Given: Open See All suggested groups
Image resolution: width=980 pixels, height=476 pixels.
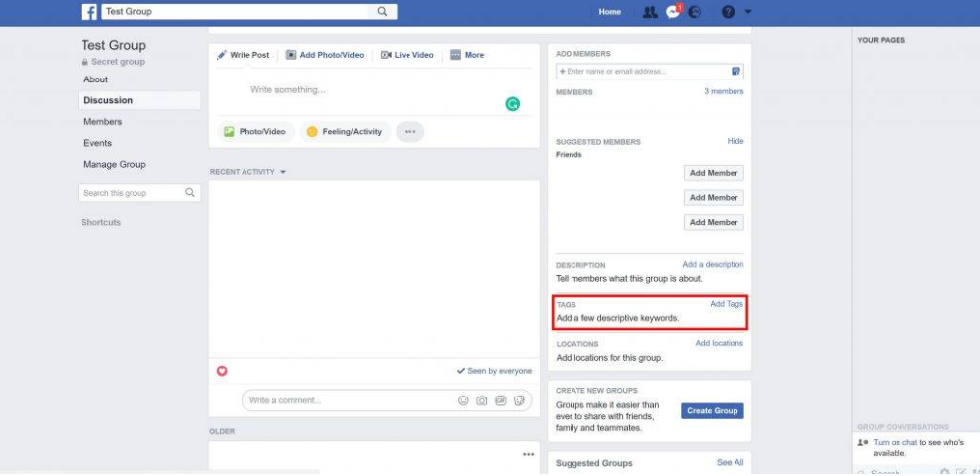Looking at the screenshot, I should pos(730,463).
